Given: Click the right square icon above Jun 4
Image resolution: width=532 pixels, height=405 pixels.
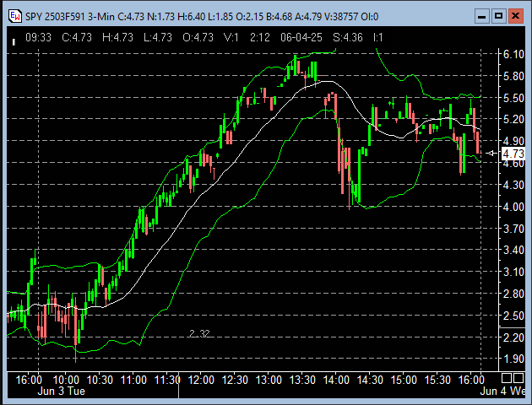Looking at the screenshot, I should point(518,377).
